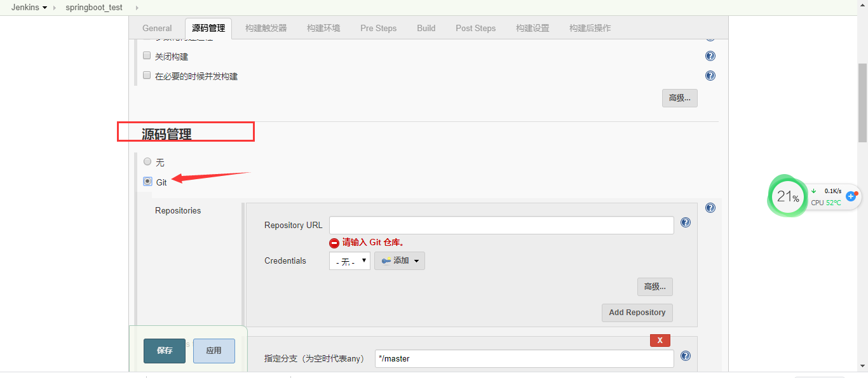Image resolution: width=868 pixels, height=378 pixels.
Task: Open help for 在必要的时候并发构建 option
Action: coord(710,76)
